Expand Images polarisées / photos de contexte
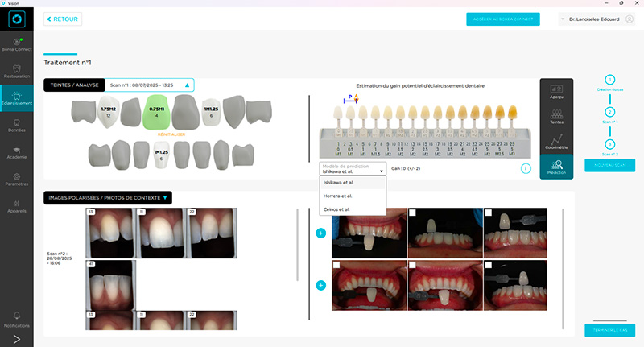The width and height of the screenshot is (644, 347). (108, 198)
